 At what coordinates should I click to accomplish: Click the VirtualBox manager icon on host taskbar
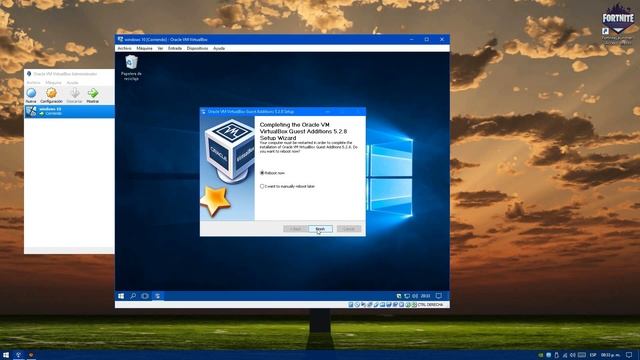(18, 355)
